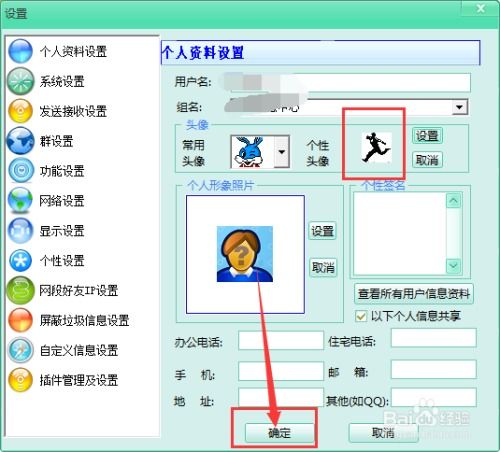The image size is (500, 452).
Task: Click the signature box scroll-down arrow
Action: pos(454,266)
